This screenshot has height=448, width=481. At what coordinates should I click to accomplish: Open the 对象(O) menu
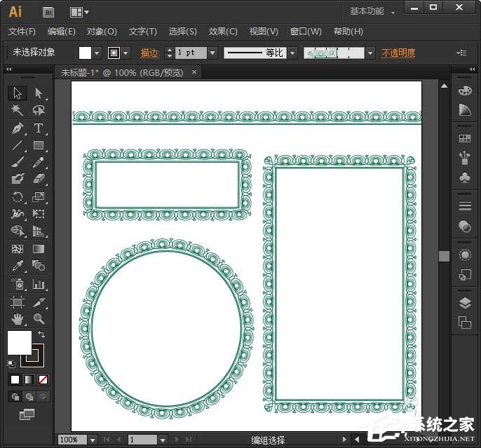102,32
